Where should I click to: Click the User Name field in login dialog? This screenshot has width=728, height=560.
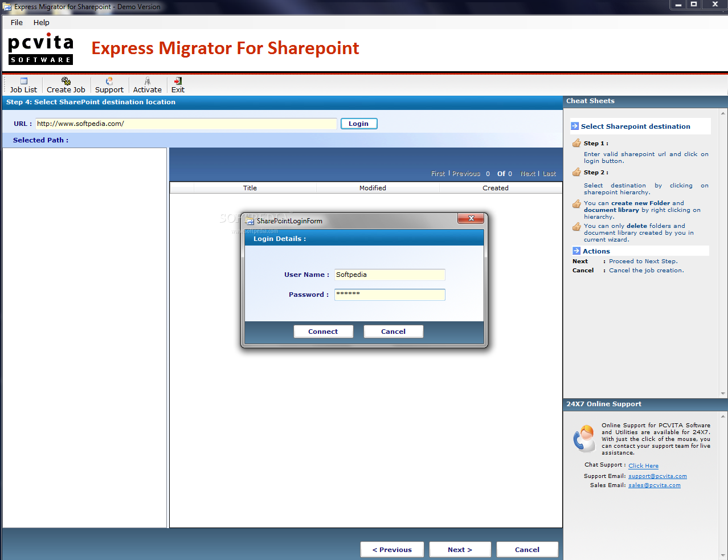pos(390,275)
